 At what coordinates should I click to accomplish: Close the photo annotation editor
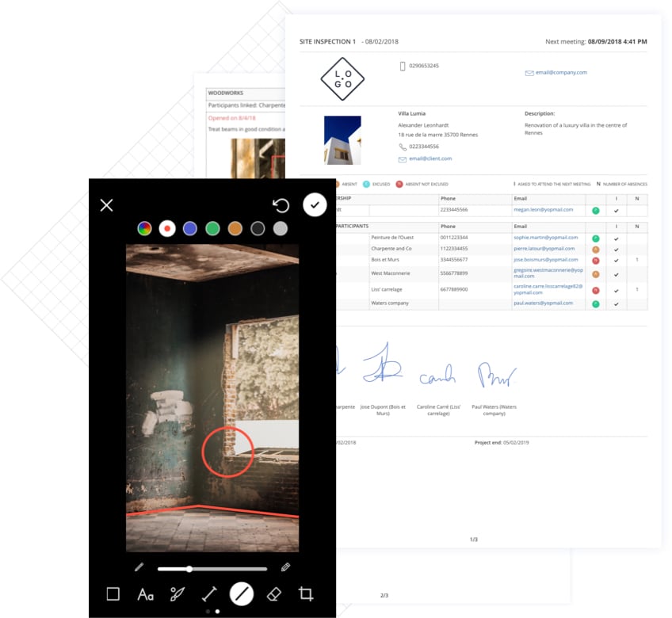coord(106,205)
